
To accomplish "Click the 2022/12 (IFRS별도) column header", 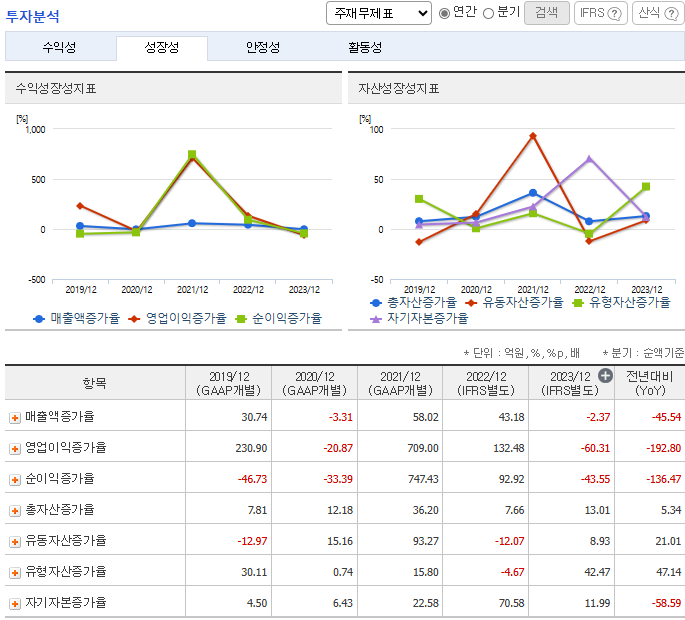I will click(x=486, y=383).
